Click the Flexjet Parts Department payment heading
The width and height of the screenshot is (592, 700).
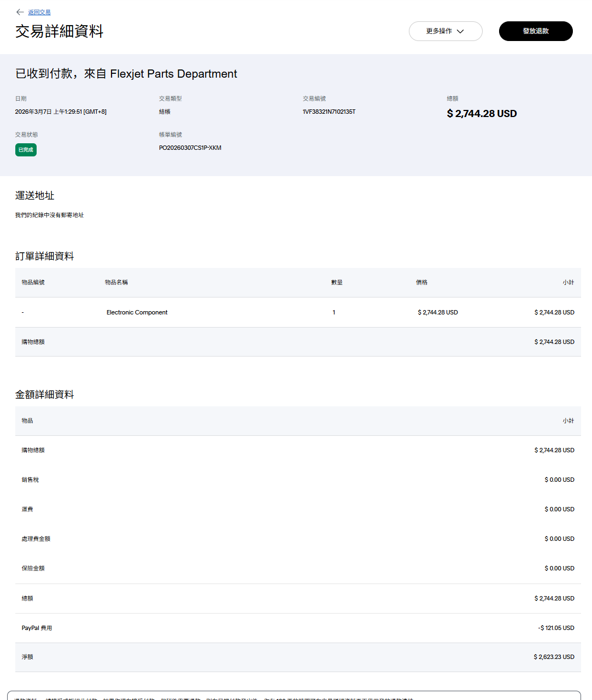[x=126, y=74]
